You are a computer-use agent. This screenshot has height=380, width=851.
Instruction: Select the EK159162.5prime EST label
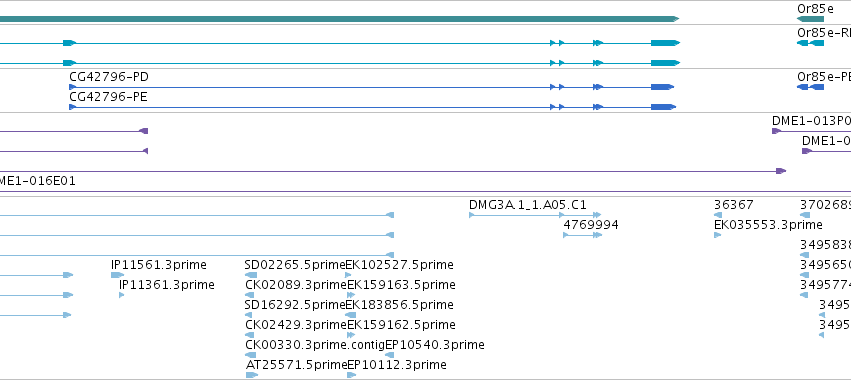coord(401,325)
